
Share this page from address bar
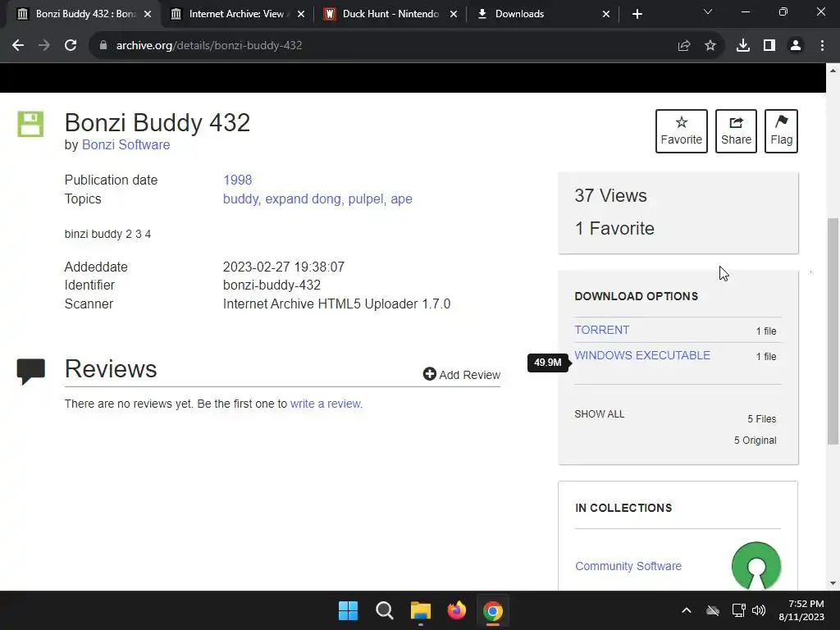point(684,46)
